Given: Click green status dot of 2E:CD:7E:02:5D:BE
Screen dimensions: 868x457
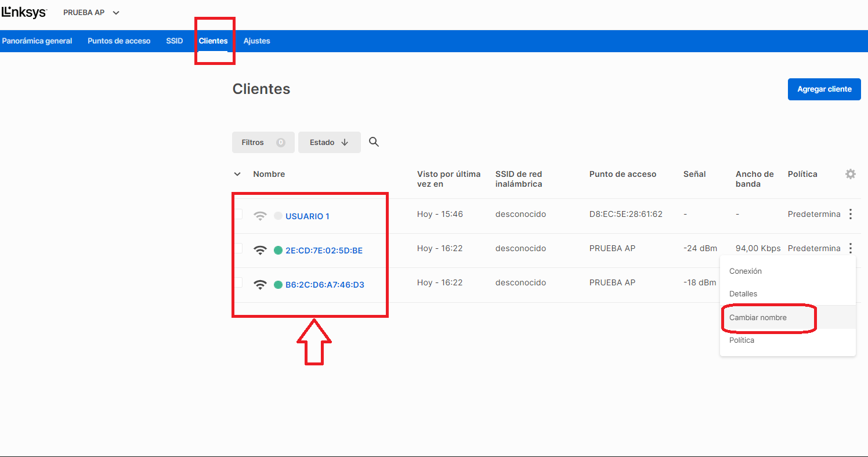Looking at the screenshot, I should pos(278,251).
